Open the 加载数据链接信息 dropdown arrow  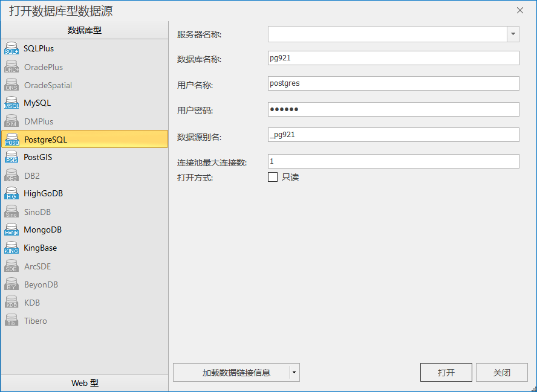[x=295, y=373]
